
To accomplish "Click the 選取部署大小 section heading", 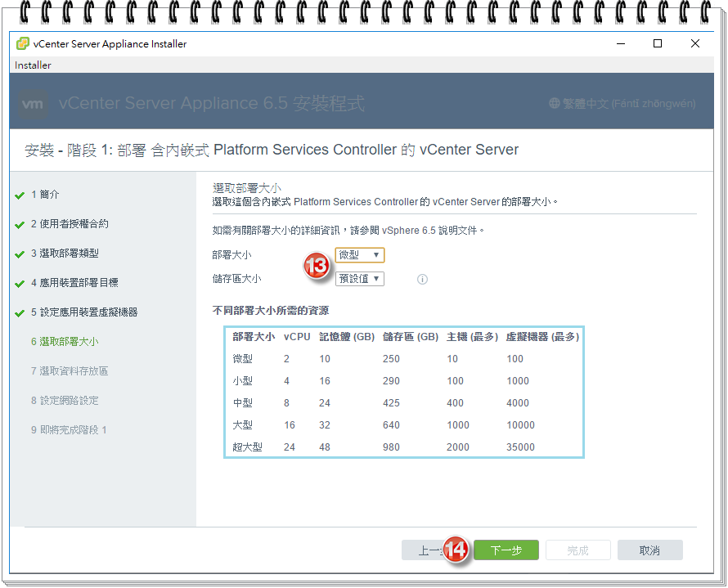I will (x=247, y=188).
